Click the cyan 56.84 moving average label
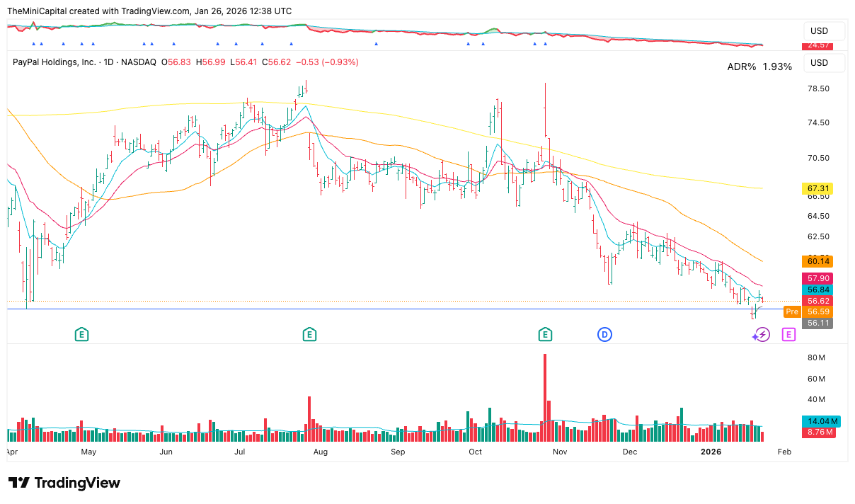The height and width of the screenshot is (504, 855). 817,290
